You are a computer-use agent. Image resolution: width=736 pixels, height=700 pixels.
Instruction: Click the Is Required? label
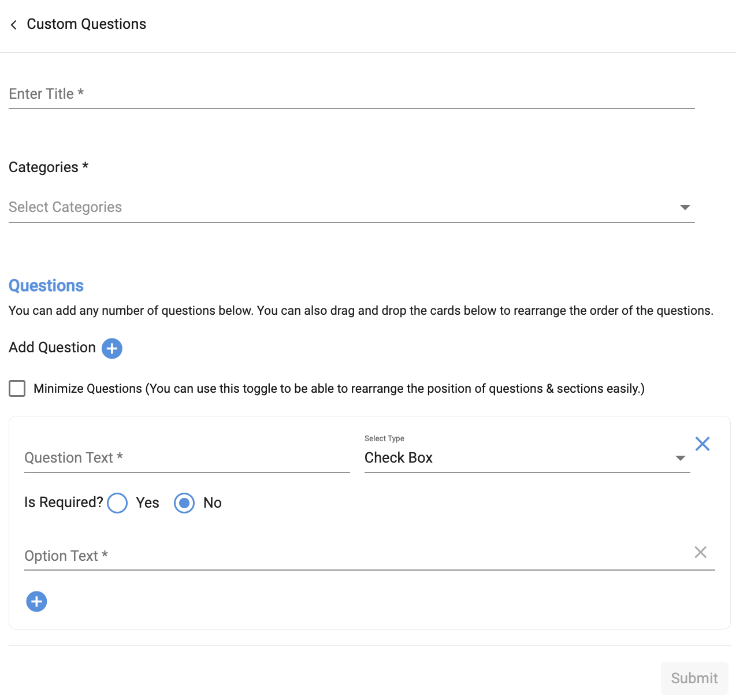point(64,502)
